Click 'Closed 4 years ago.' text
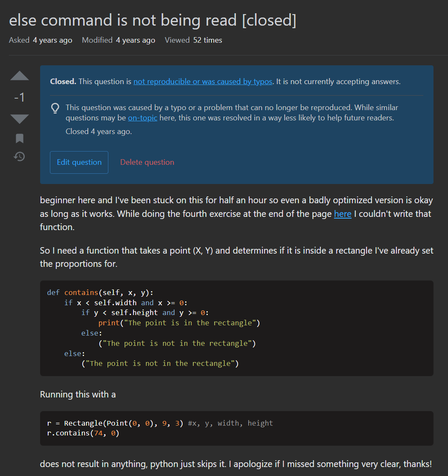The image size is (448, 476). pos(99,131)
